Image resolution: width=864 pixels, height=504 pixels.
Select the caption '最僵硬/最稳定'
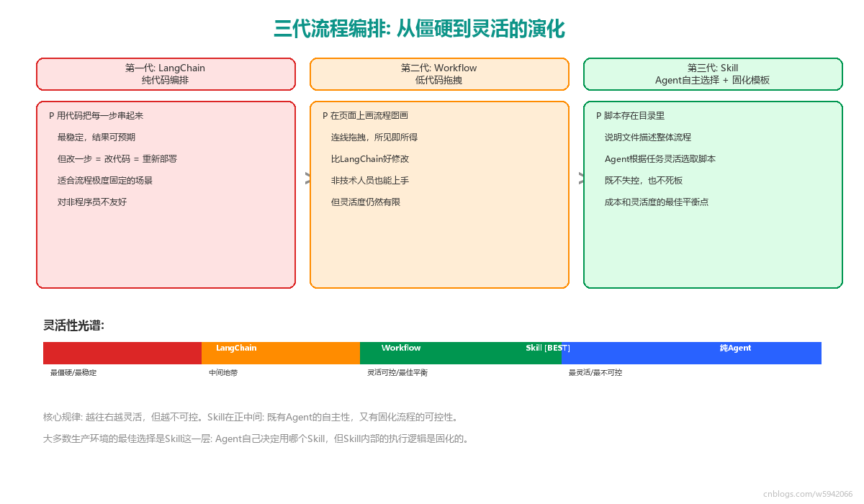point(73,373)
